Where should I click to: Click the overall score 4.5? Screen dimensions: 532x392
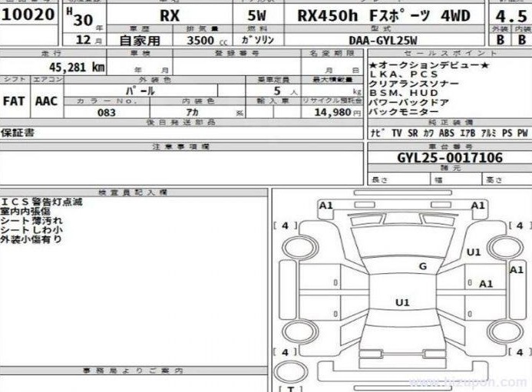(x=511, y=16)
